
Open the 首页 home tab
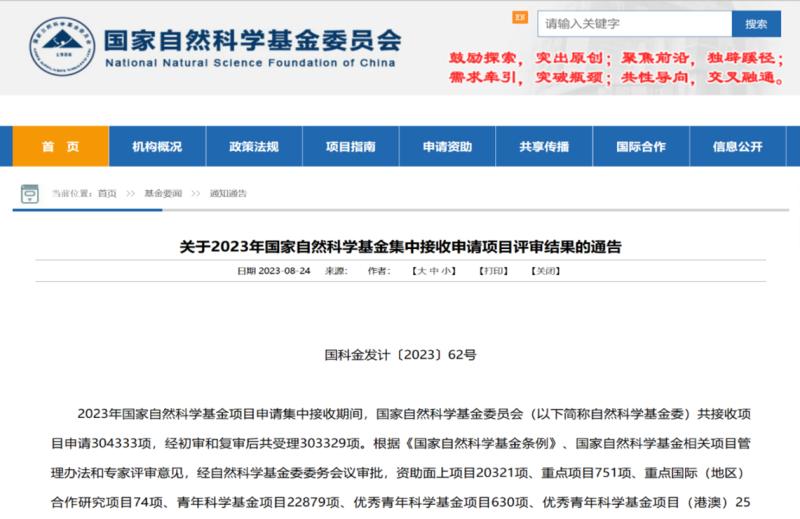click(x=60, y=147)
